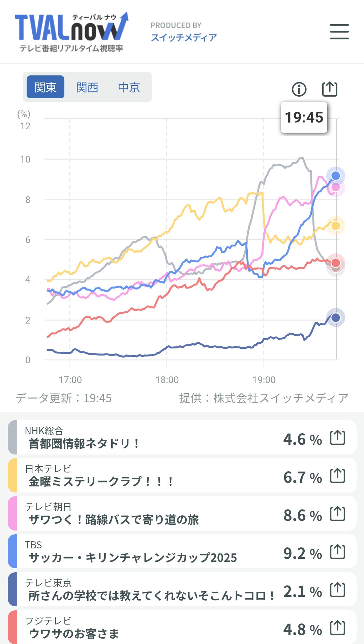Open the スイッチメディア producer link
The width and height of the screenshot is (364, 644).
point(184,37)
